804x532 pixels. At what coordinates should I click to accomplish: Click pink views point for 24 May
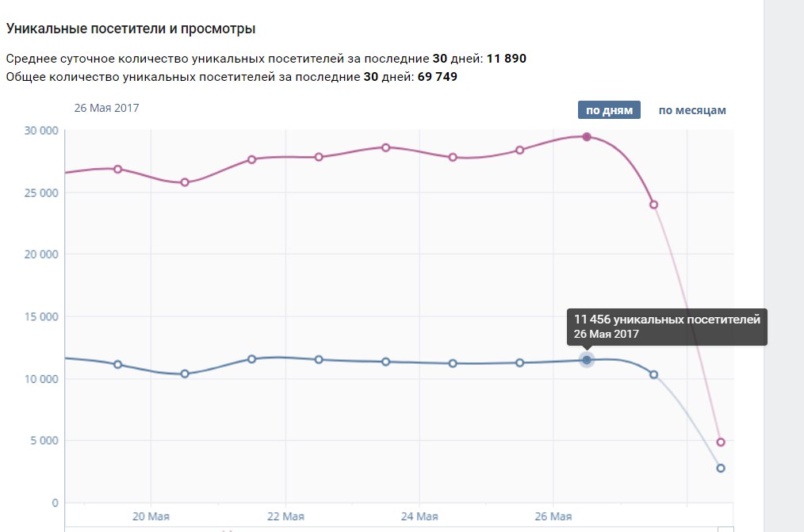(453, 157)
